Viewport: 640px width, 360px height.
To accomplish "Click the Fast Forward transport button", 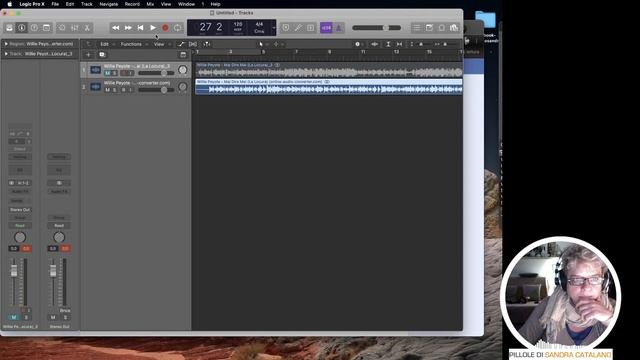I will [x=128, y=28].
